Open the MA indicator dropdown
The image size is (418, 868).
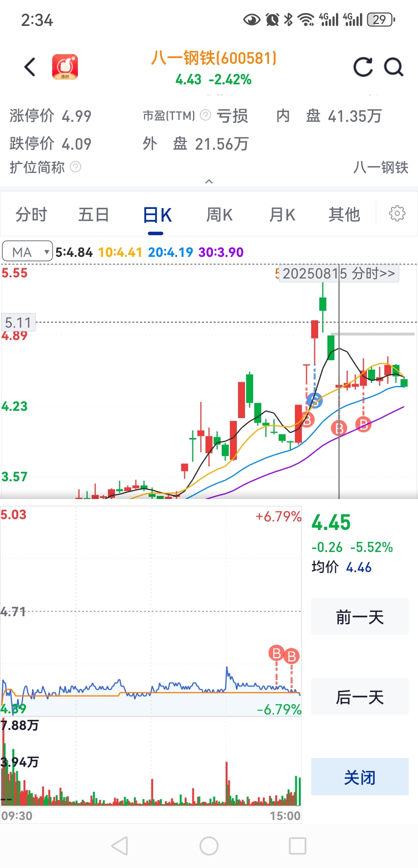coord(27,251)
